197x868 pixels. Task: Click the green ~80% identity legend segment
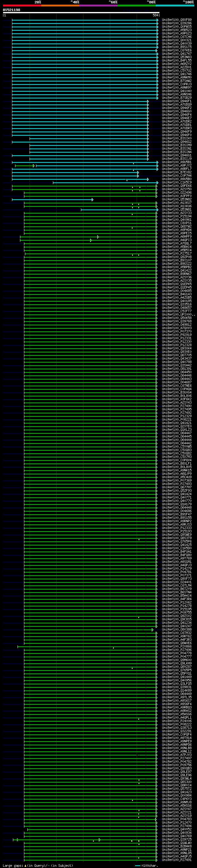pyautogui.click(x=136, y=6)
